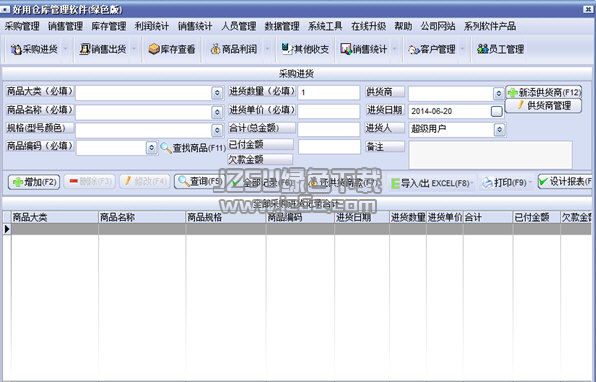Click 新添供货商(F12) add supplier button
Image resolution: width=596 pixels, height=382 pixels.
544,92
